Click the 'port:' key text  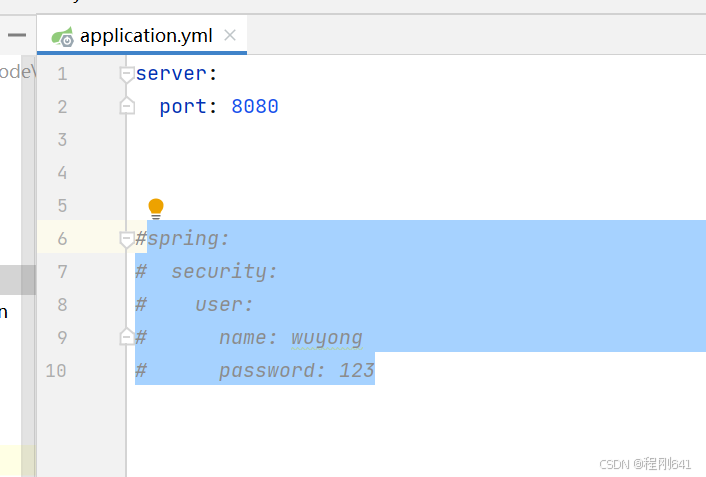coord(188,107)
